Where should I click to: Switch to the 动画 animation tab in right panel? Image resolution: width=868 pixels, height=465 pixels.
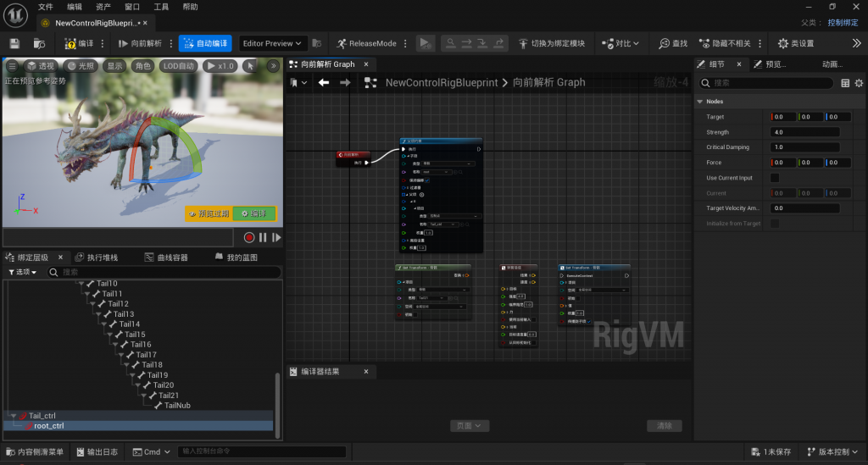tap(832, 64)
